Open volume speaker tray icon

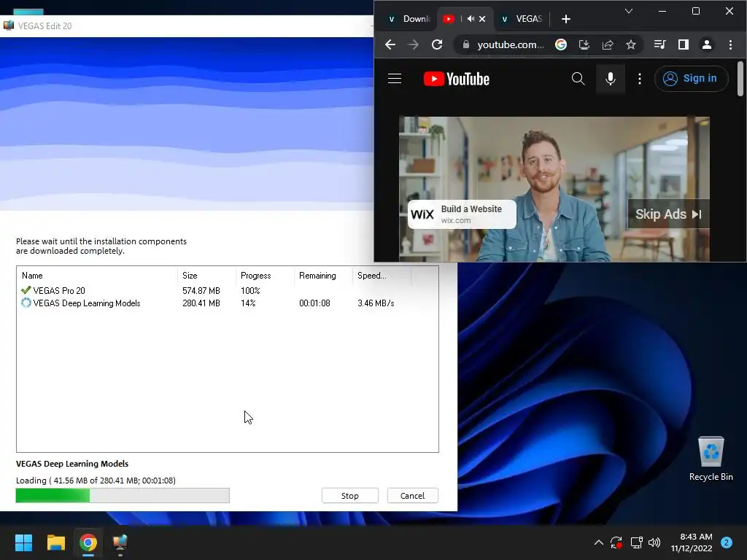click(654, 542)
